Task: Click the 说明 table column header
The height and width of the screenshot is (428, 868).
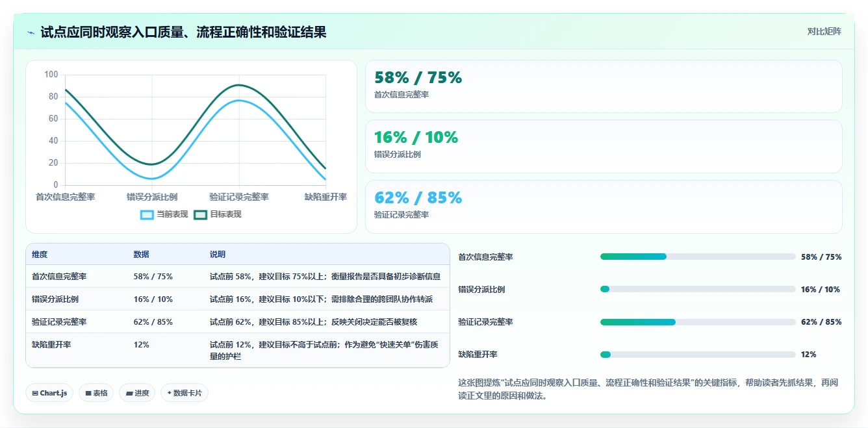Action: point(218,255)
